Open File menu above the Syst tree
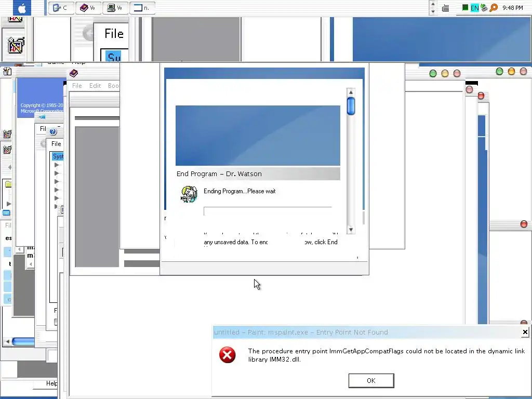 (56, 144)
